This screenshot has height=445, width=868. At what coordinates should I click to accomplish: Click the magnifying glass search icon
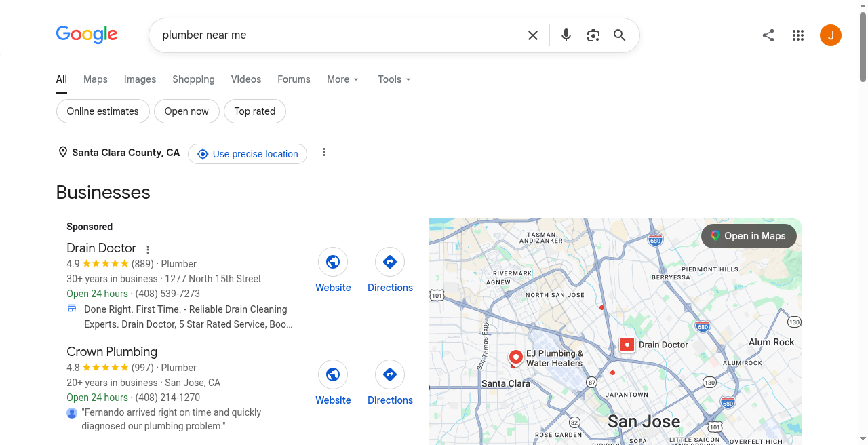tap(619, 35)
